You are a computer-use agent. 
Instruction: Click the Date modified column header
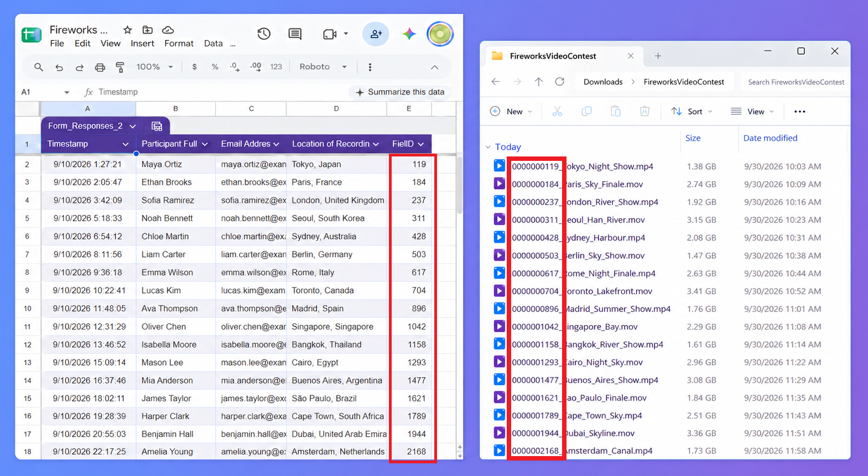[770, 138]
